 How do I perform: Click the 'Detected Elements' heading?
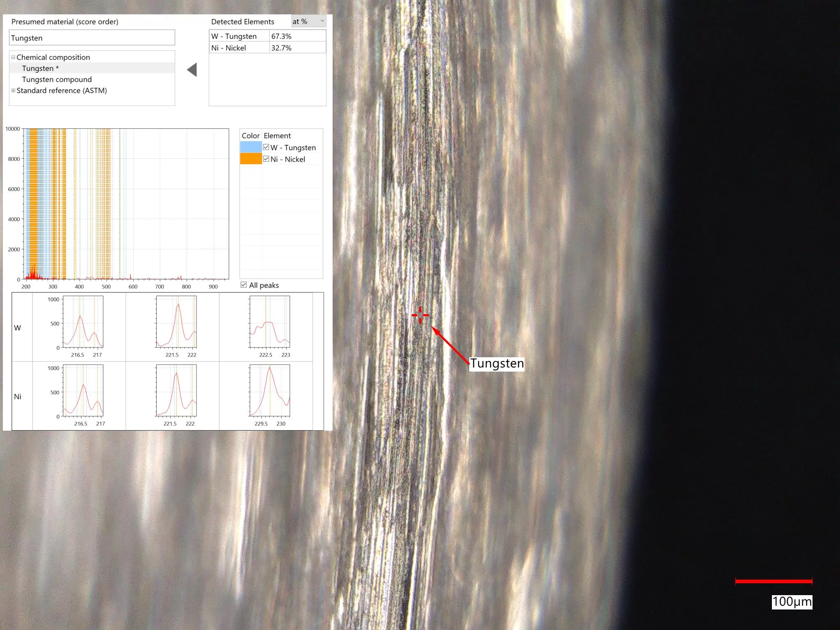tap(242, 22)
